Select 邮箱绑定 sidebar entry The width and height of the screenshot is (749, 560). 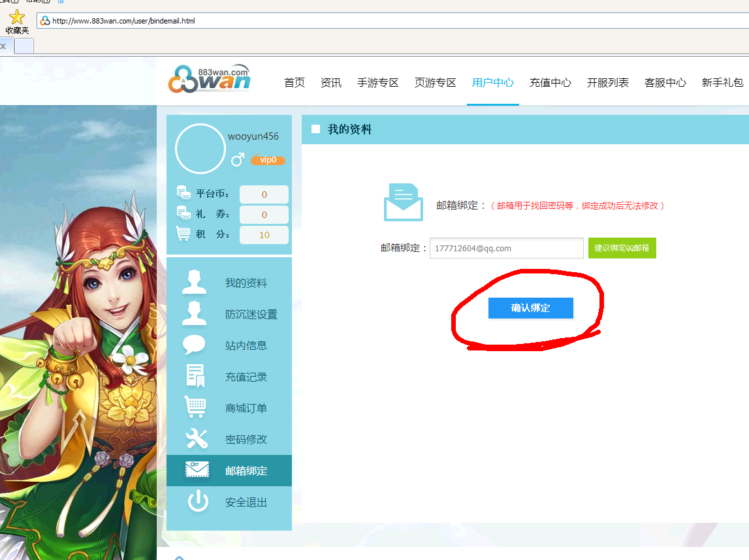229,471
